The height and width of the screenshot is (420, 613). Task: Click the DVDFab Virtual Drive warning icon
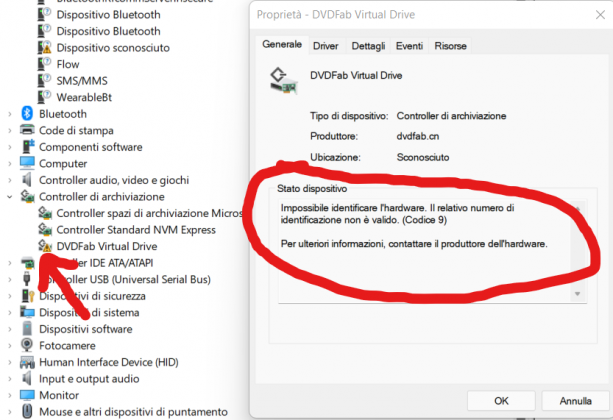[45, 246]
